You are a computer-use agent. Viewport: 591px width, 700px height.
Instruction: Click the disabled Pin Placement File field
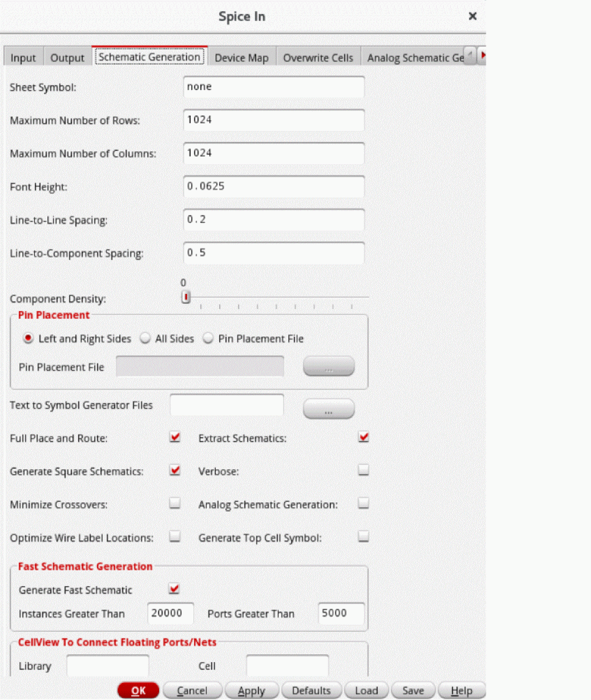click(200, 366)
